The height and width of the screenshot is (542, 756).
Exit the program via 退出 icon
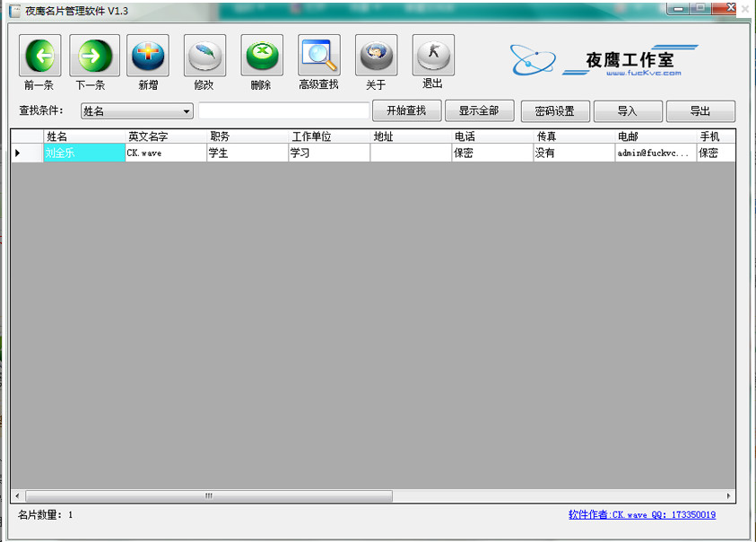(433, 56)
